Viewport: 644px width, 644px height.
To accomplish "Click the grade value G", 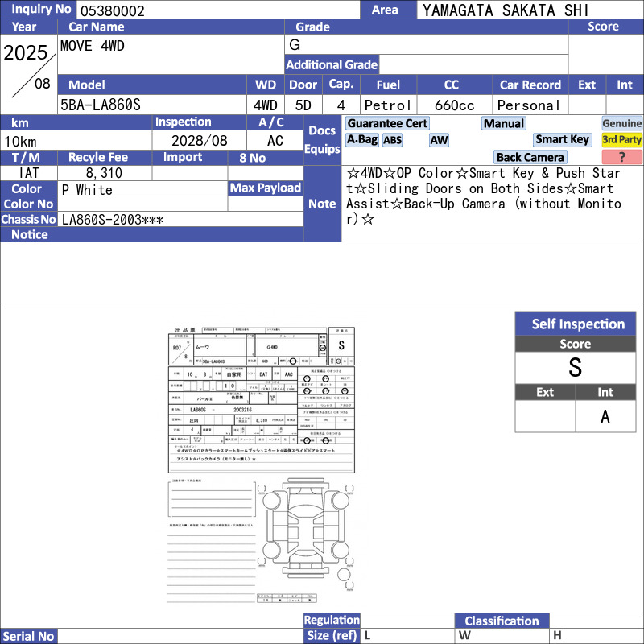I will click(295, 44).
